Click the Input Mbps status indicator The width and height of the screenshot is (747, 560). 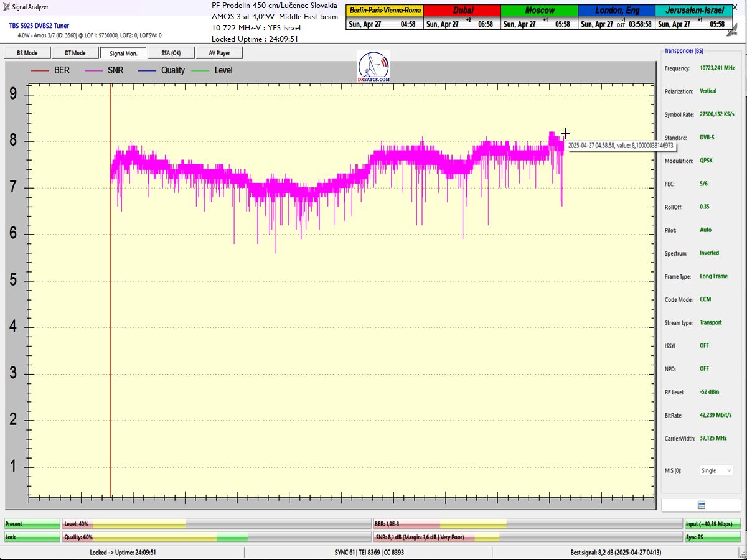pos(713,525)
